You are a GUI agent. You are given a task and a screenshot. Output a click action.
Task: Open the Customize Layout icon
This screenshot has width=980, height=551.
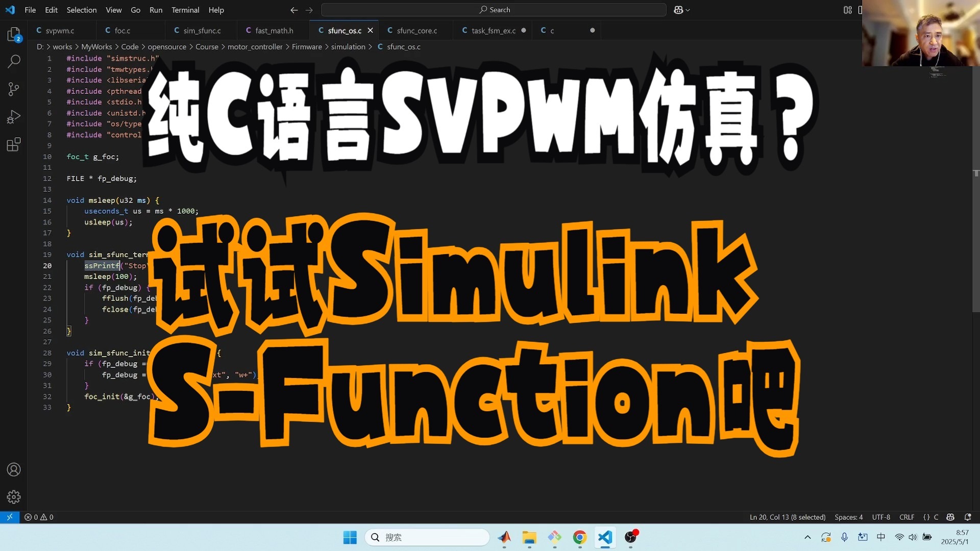[x=848, y=10]
